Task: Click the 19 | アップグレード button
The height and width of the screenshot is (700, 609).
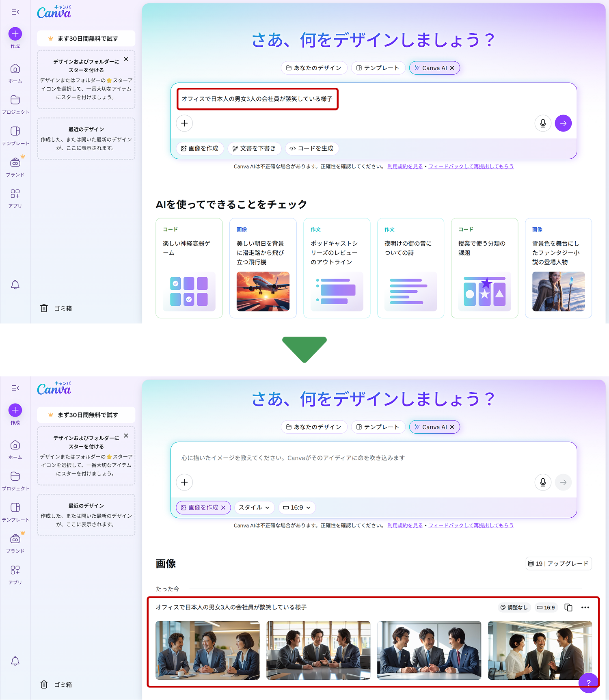Action: (558, 564)
